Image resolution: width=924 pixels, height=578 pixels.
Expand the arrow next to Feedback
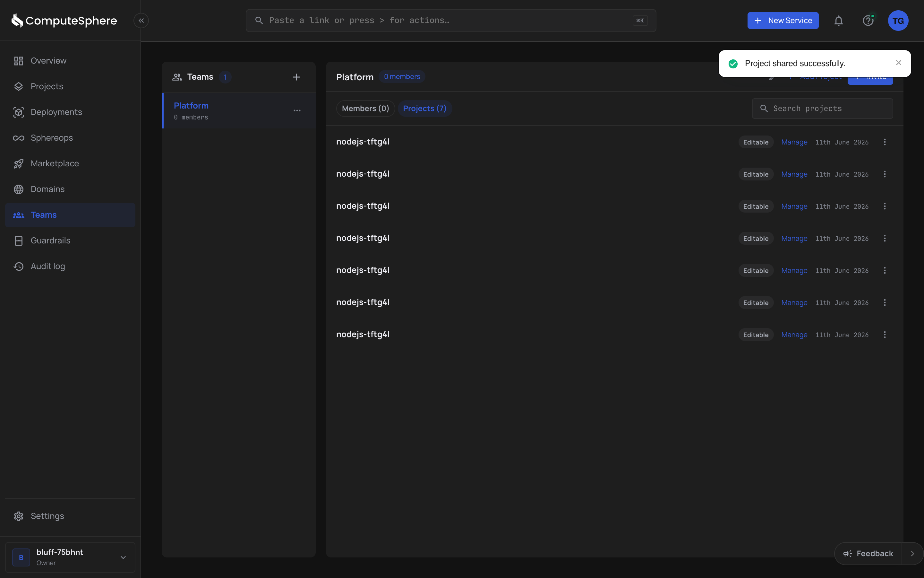[x=912, y=554]
